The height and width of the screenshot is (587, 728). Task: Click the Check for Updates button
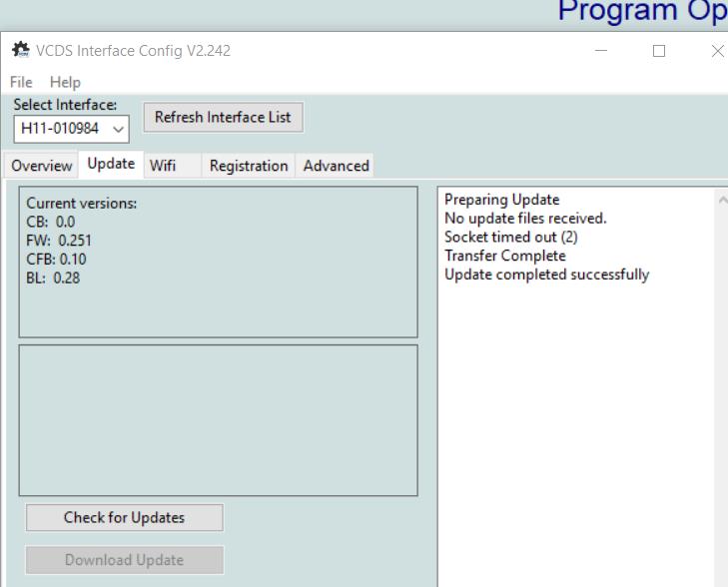pyautogui.click(x=125, y=517)
